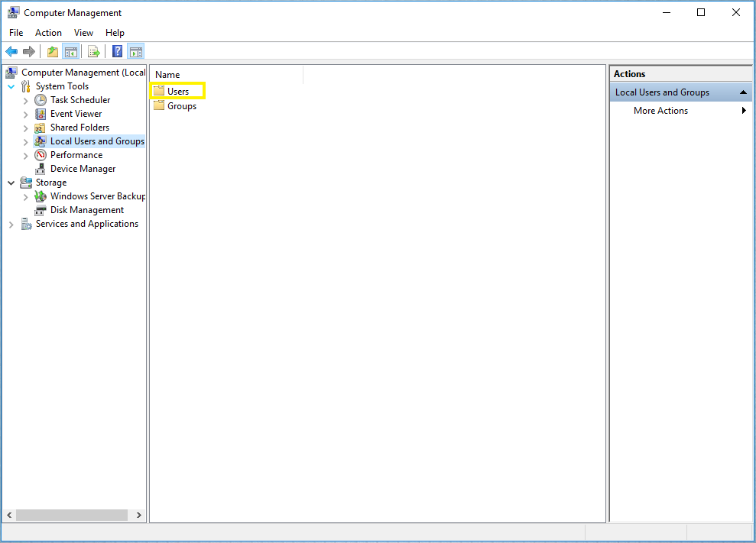Click the Up One Level folder icon
Screen dimensions: 756x543
pyautogui.click(x=52, y=52)
